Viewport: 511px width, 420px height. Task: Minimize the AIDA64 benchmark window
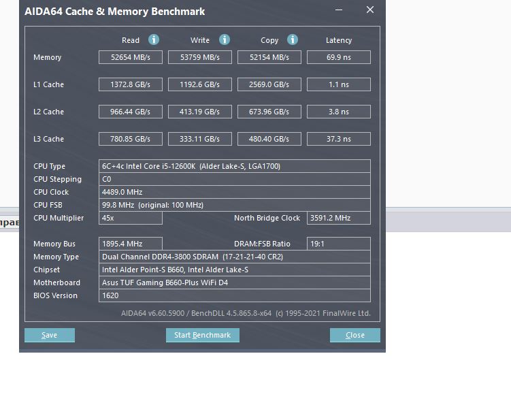[339, 10]
